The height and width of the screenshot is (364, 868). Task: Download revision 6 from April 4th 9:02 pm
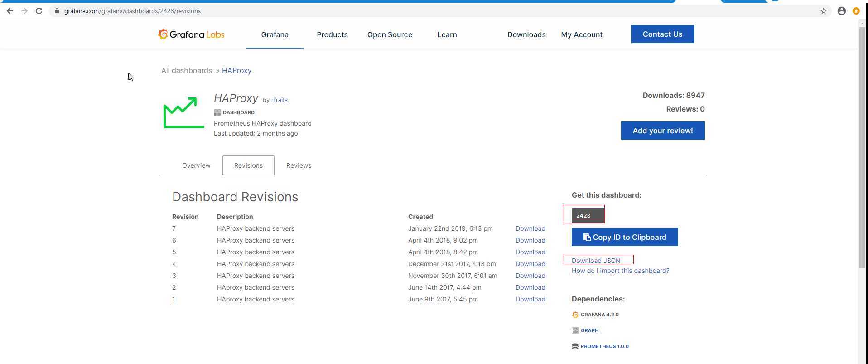click(x=530, y=240)
